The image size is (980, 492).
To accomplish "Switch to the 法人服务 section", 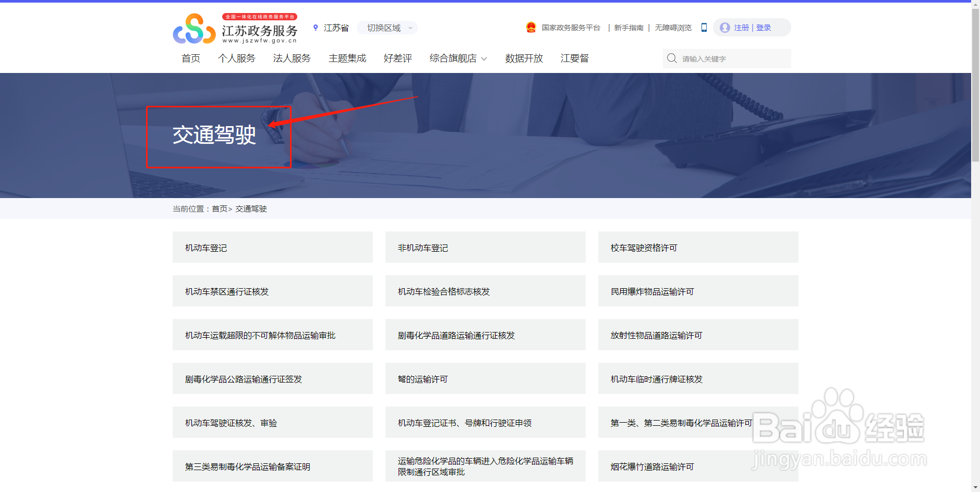I will 291,58.
